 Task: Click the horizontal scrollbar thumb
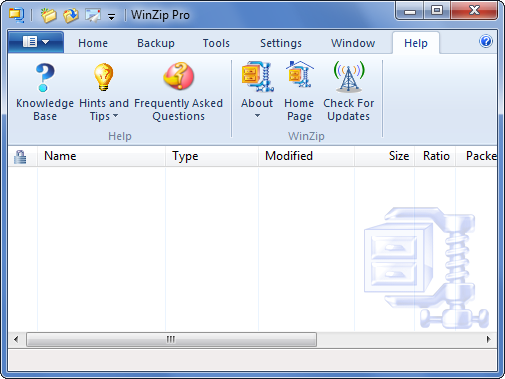(x=171, y=339)
